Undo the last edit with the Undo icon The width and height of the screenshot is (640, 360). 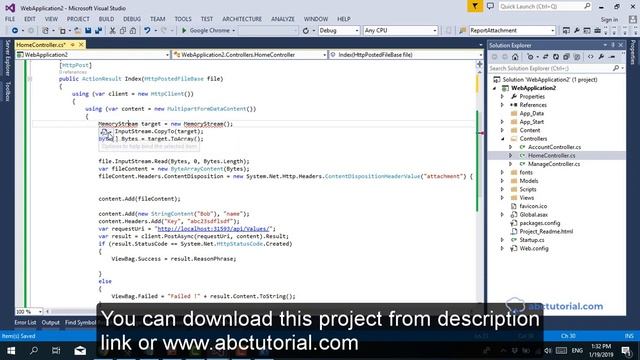coord(147,31)
